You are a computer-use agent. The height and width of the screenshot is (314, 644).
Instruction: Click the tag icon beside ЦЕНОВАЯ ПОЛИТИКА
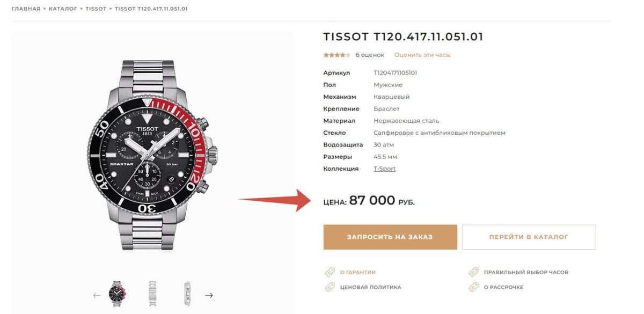pyautogui.click(x=330, y=287)
